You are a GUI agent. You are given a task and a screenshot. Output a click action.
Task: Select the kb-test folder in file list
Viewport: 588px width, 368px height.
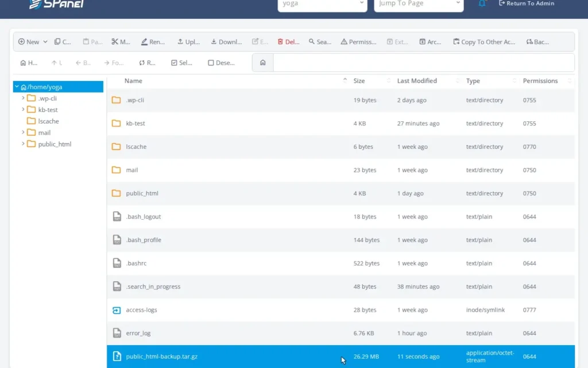point(341,123)
